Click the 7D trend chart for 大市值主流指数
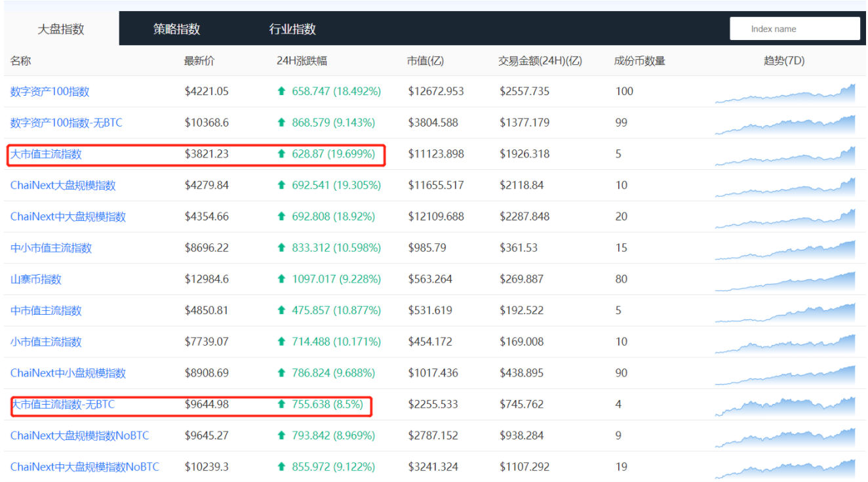This screenshot has width=868, height=482. [785, 156]
